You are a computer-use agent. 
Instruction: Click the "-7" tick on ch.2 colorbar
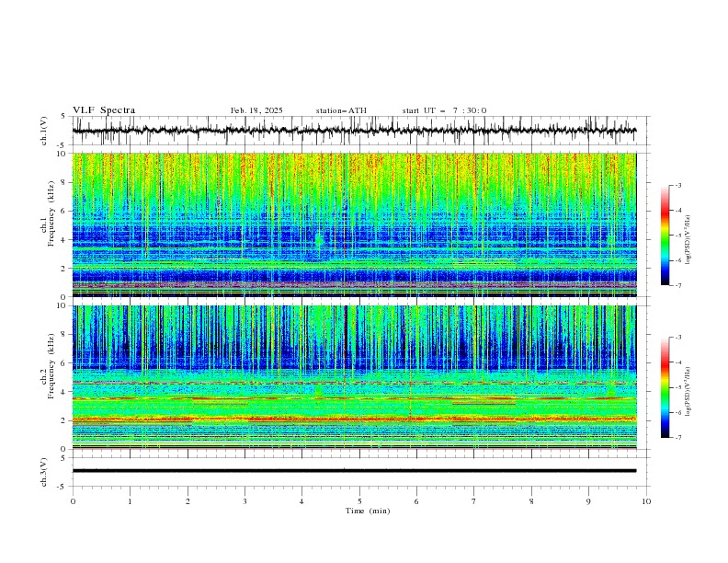[677, 438]
